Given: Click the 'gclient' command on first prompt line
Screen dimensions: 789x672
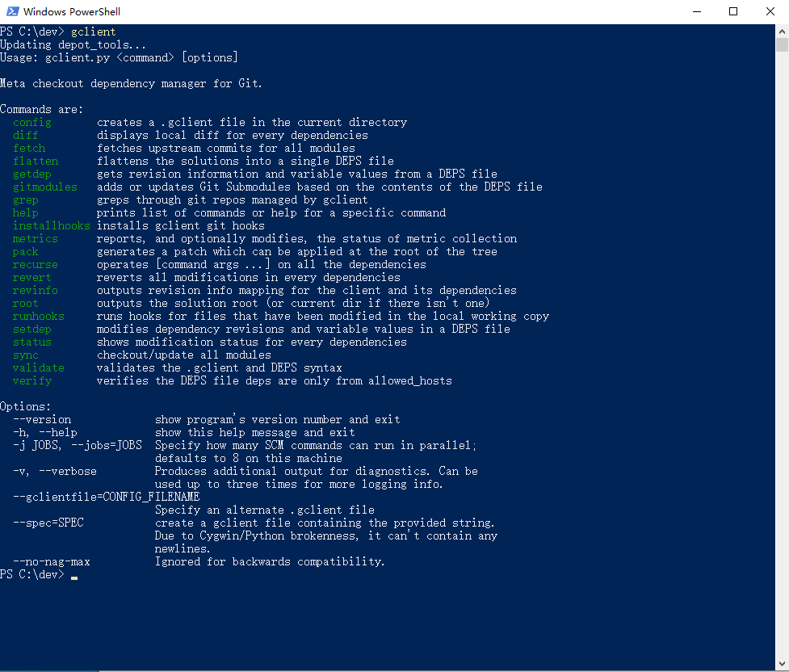Looking at the screenshot, I should [93, 31].
